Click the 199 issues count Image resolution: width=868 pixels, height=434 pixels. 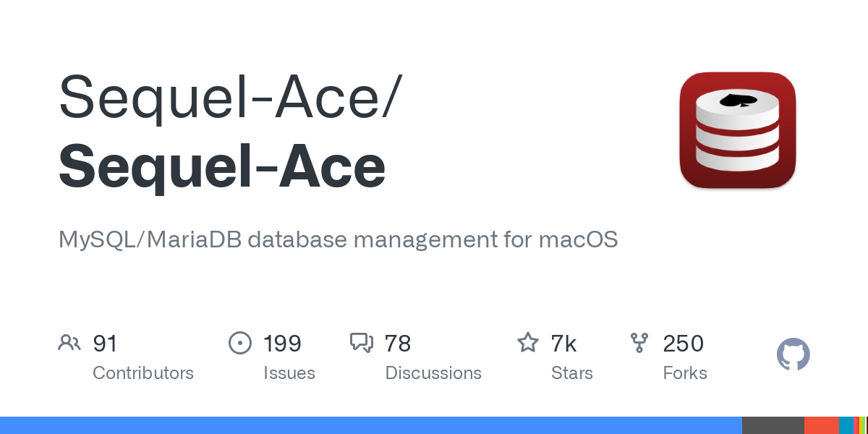tap(282, 344)
